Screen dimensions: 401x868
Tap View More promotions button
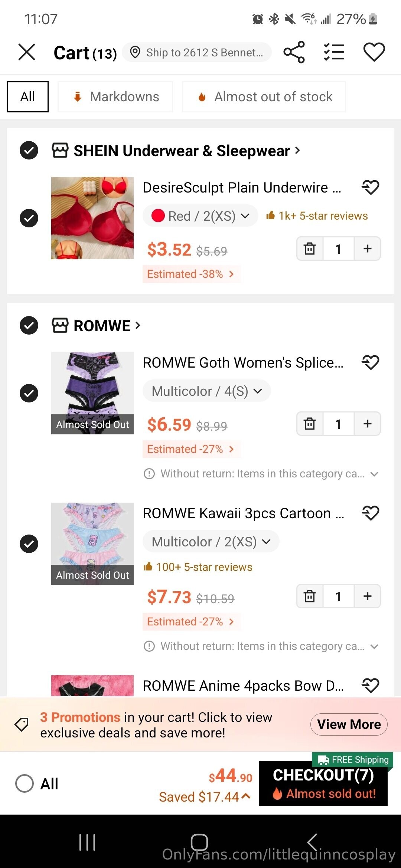(x=349, y=724)
